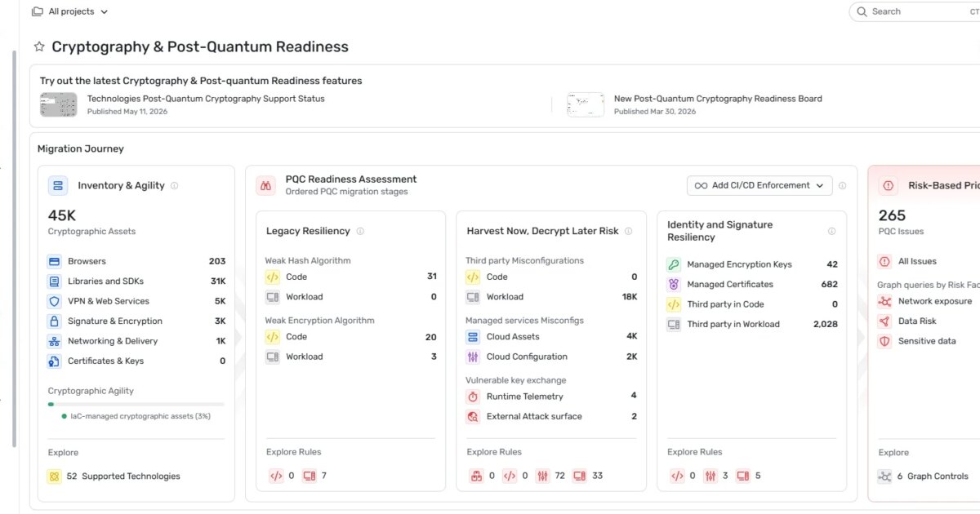Screen dimensions: 980x514
Task: Show info for Legacy Resiliency
Action: (360, 231)
